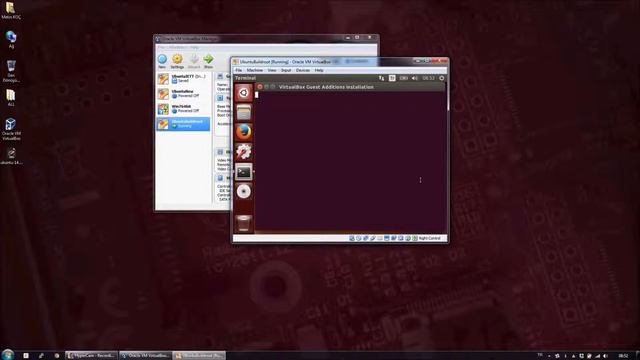Open the session gear menu in Ubuntu panel
Screen dimensions: 640x360
(442, 78)
